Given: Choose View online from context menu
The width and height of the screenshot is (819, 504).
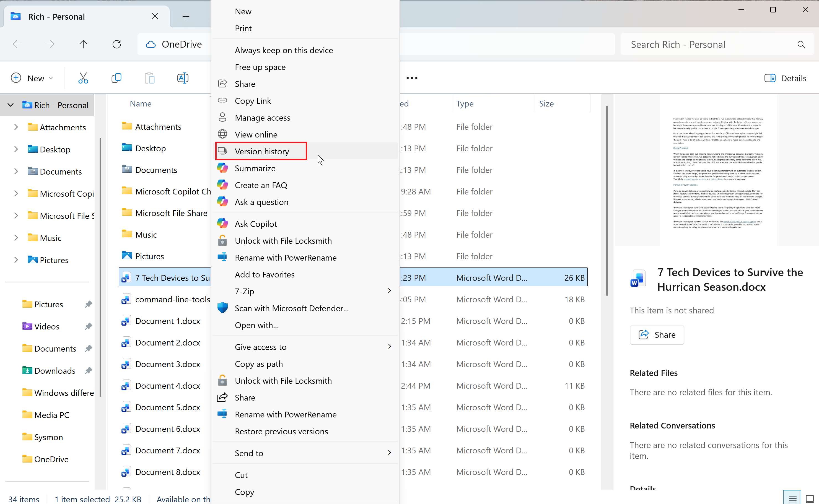Looking at the screenshot, I should click(305, 134).
